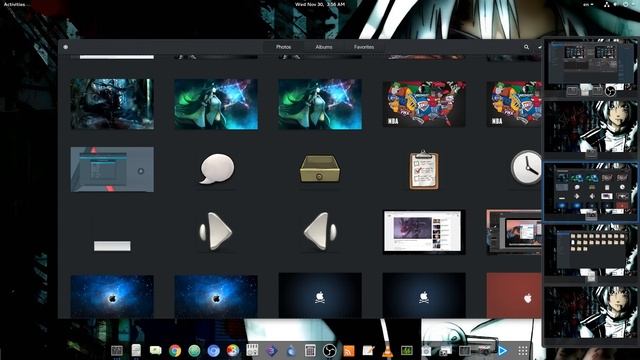Open the green waveform monitor app
640x360 pixels.
click(x=407, y=351)
